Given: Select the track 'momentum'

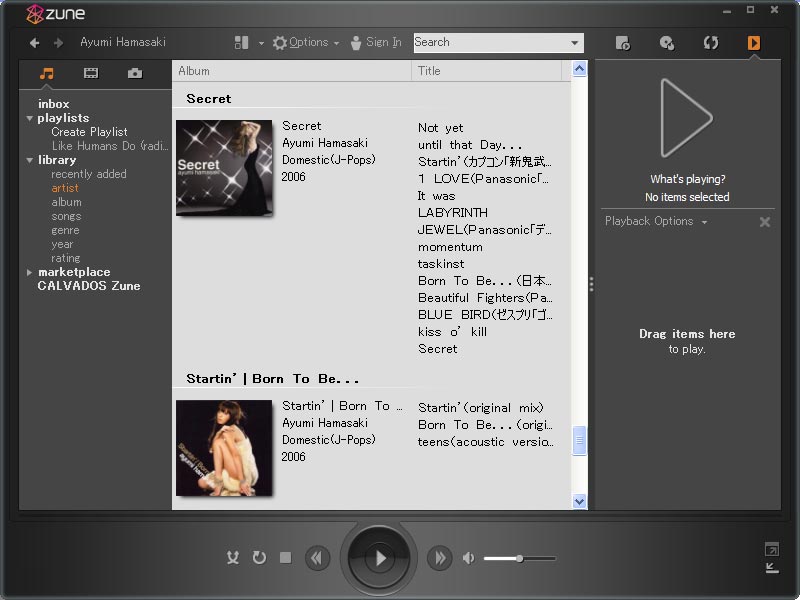Looking at the screenshot, I should pos(450,247).
